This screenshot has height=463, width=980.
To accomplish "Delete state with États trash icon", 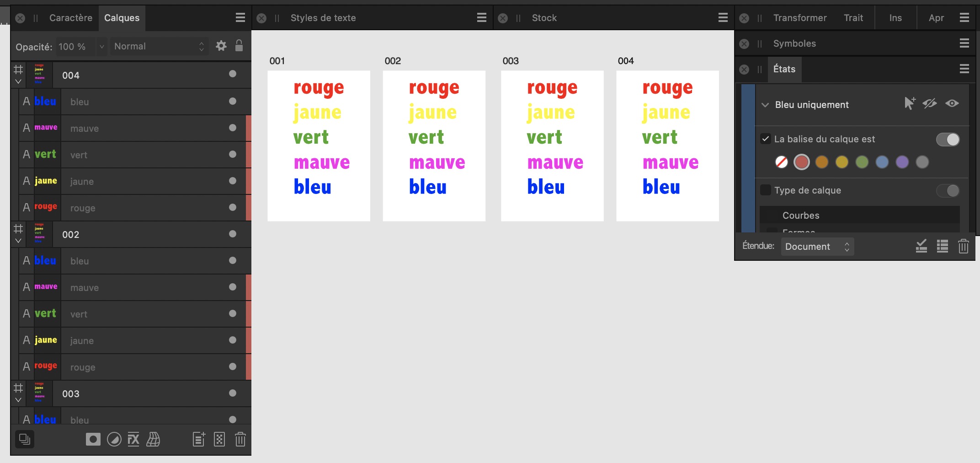I will point(964,246).
